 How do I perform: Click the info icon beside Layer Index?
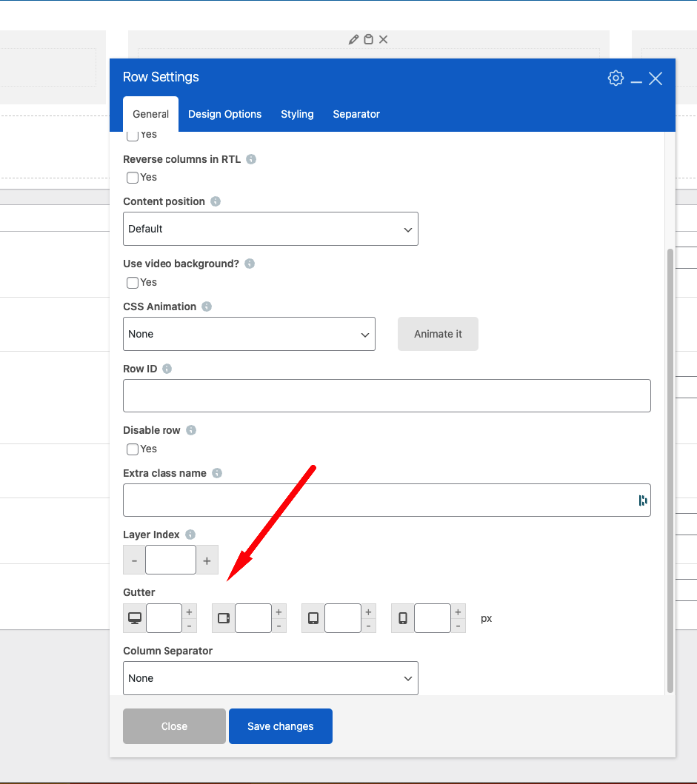pos(190,535)
